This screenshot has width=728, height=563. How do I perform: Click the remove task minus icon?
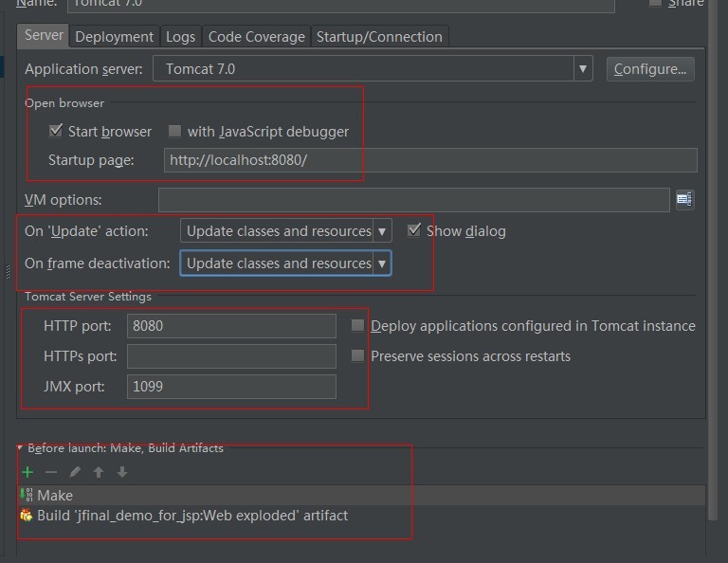[51, 472]
